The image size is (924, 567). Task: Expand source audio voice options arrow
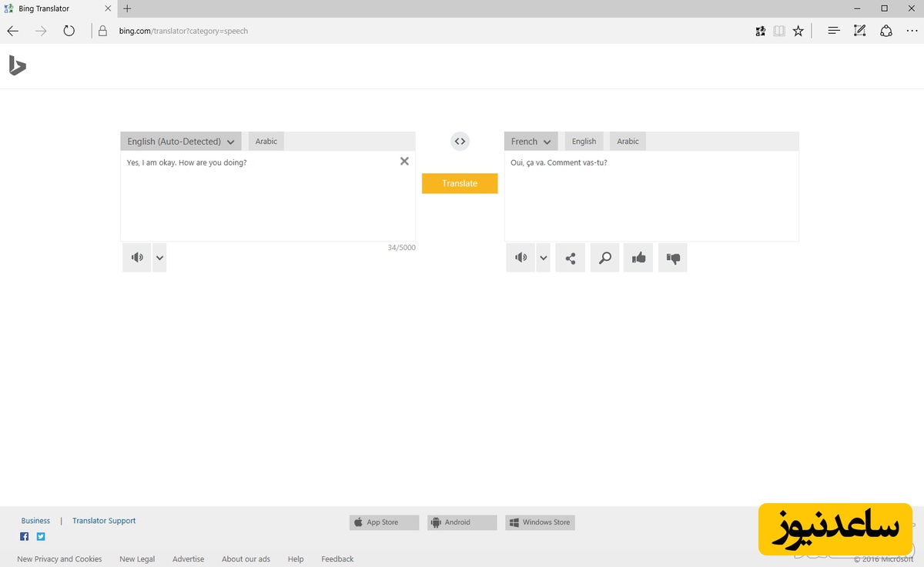[x=159, y=258]
